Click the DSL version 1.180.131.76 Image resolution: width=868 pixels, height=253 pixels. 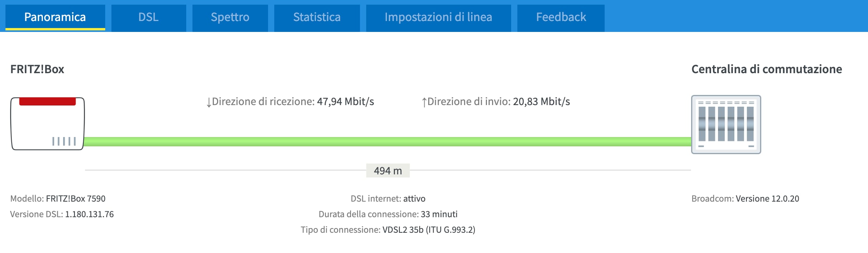89,214
